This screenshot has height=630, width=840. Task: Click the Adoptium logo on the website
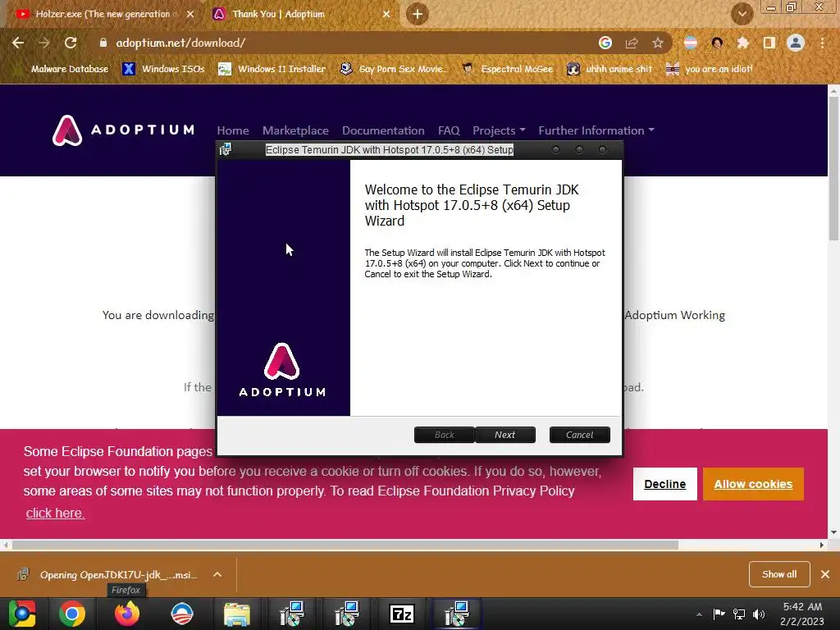click(x=123, y=130)
